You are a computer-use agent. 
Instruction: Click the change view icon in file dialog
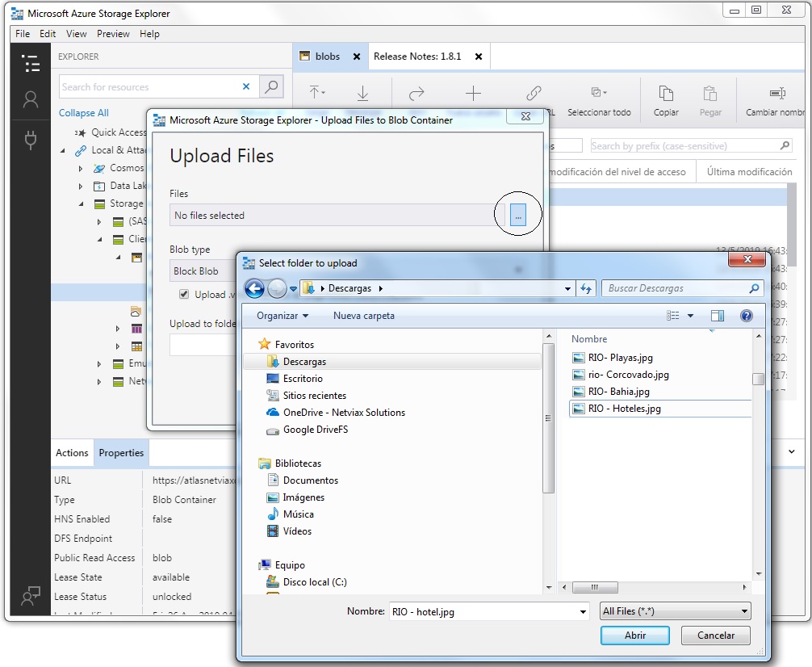[672, 316]
